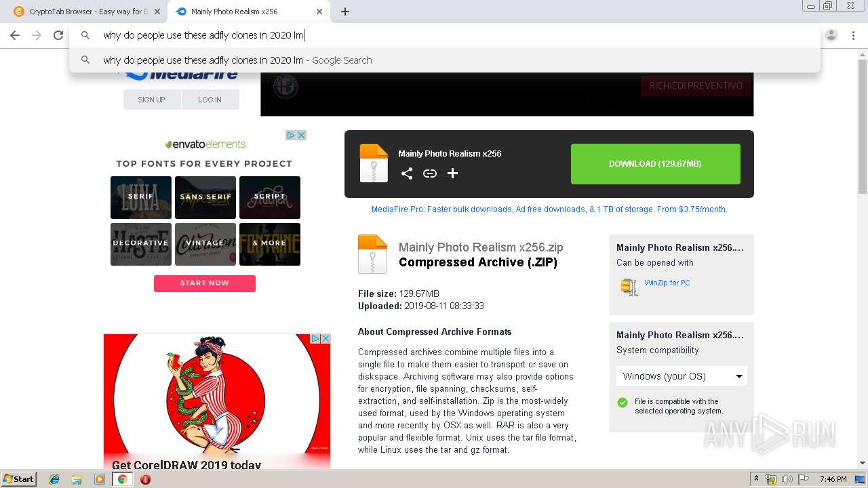Click the zip file icon in download bar
Screen dimensions: 868x488
[374, 163]
